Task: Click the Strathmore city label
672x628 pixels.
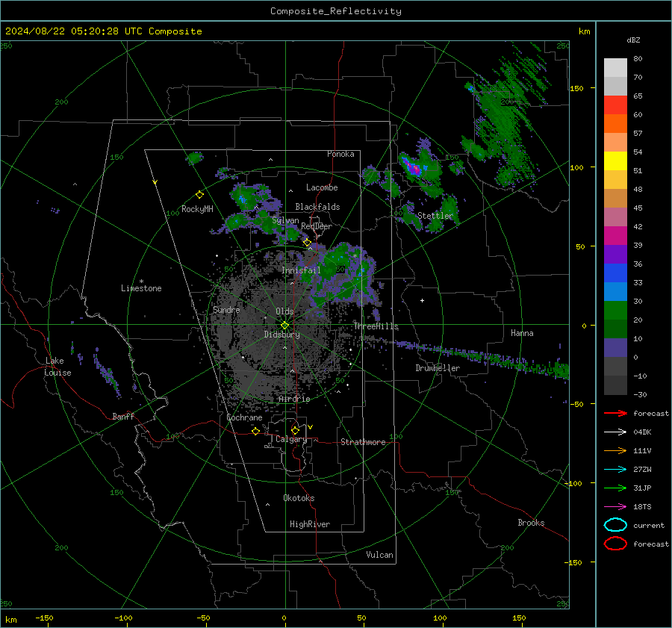Action: coord(363,442)
